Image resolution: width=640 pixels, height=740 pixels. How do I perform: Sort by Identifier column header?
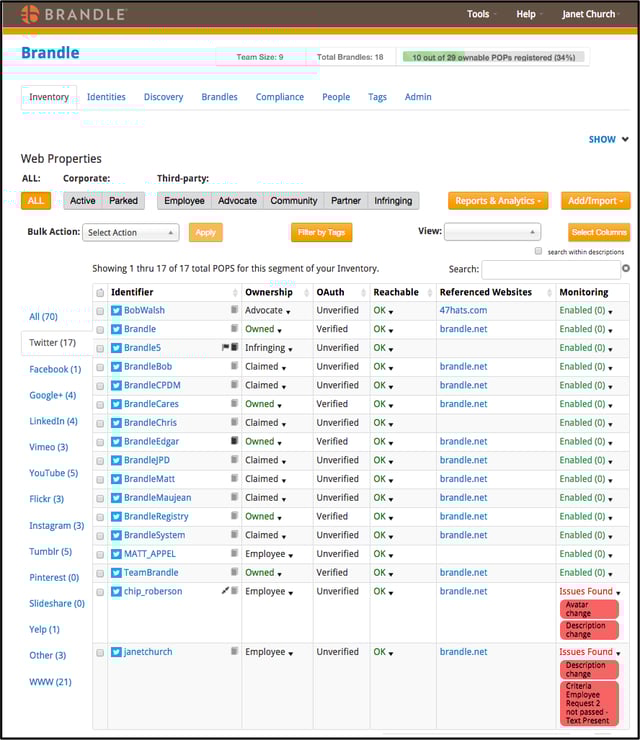pos(174,293)
